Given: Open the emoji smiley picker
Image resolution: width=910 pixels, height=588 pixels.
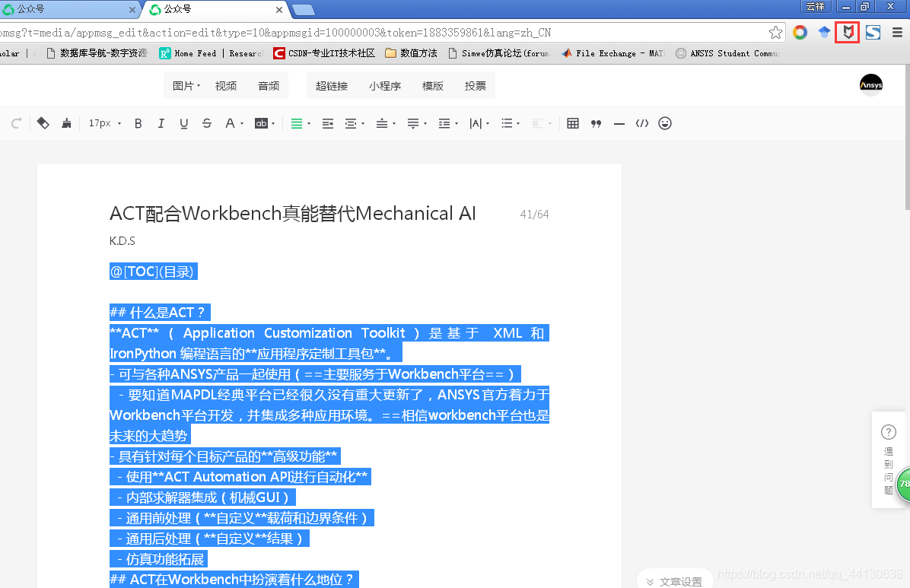Looking at the screenshot, I should click(x=665, y=123).
